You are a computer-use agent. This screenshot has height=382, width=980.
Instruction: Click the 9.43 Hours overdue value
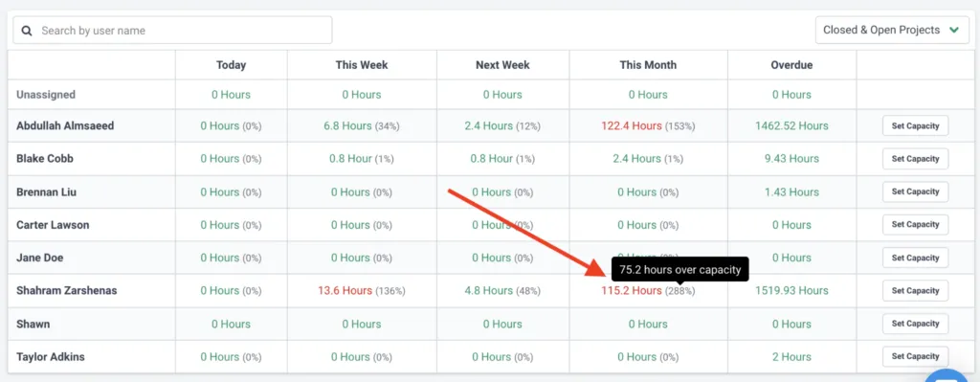[x=791, y=159]
